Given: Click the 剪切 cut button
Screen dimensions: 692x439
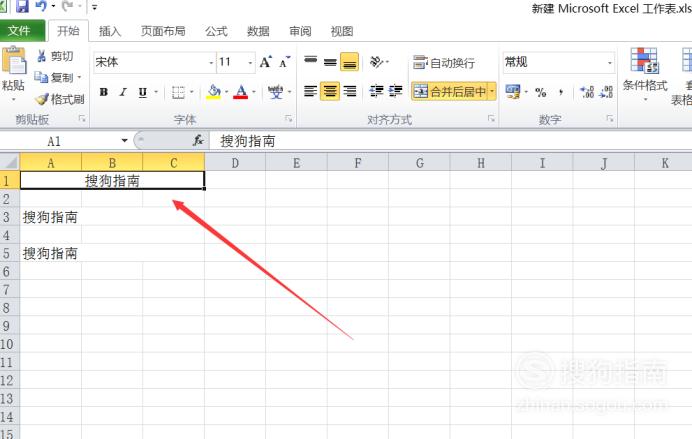Looking at the screenshot, I should tap(55, 56).
